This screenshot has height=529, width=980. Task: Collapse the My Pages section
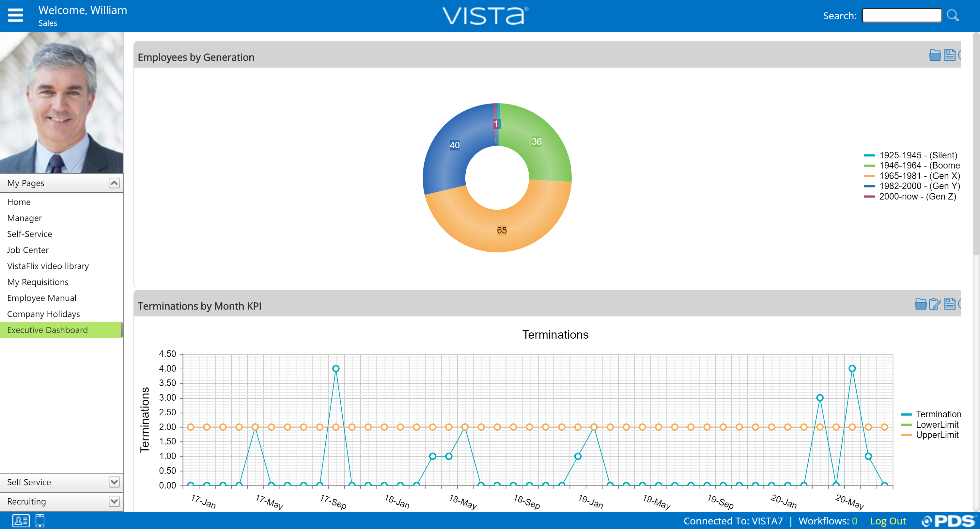(x=114, y=183)
